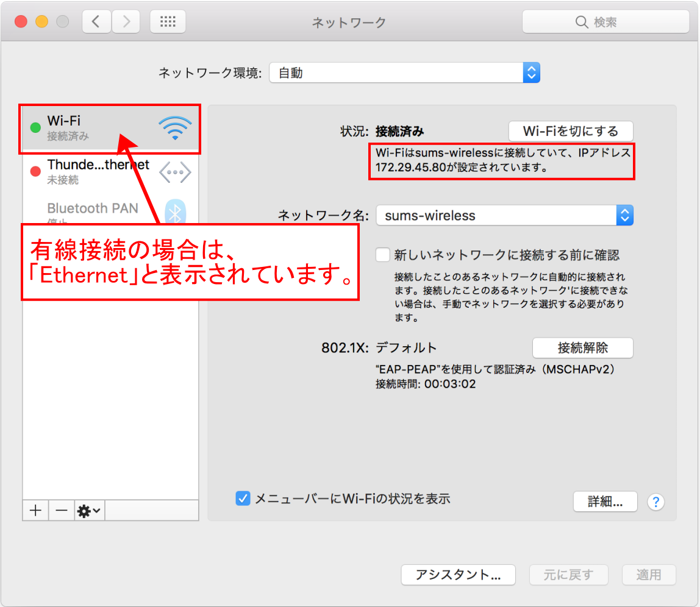This screenshot has height=607, width=700.
Task: Open the network location dropdown
Action: click(404, 73)
